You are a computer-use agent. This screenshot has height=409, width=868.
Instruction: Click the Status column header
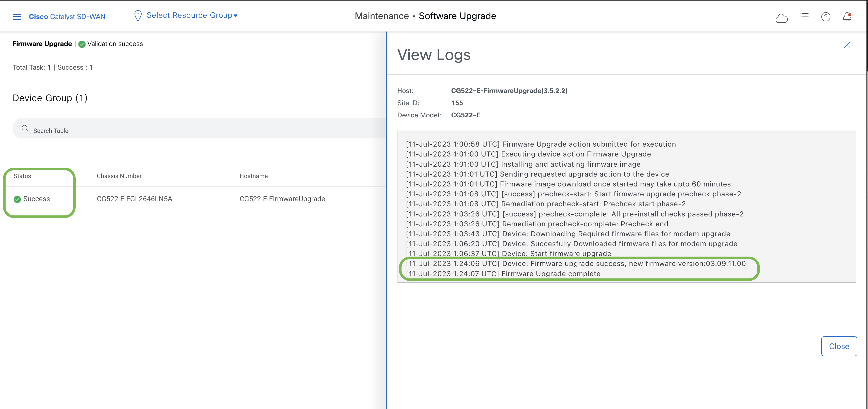(22, 176)
